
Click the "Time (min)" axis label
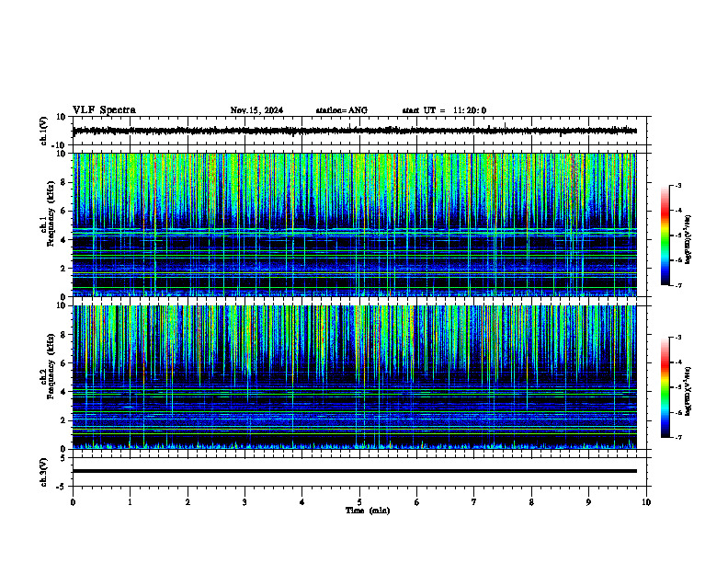[368, 511]
